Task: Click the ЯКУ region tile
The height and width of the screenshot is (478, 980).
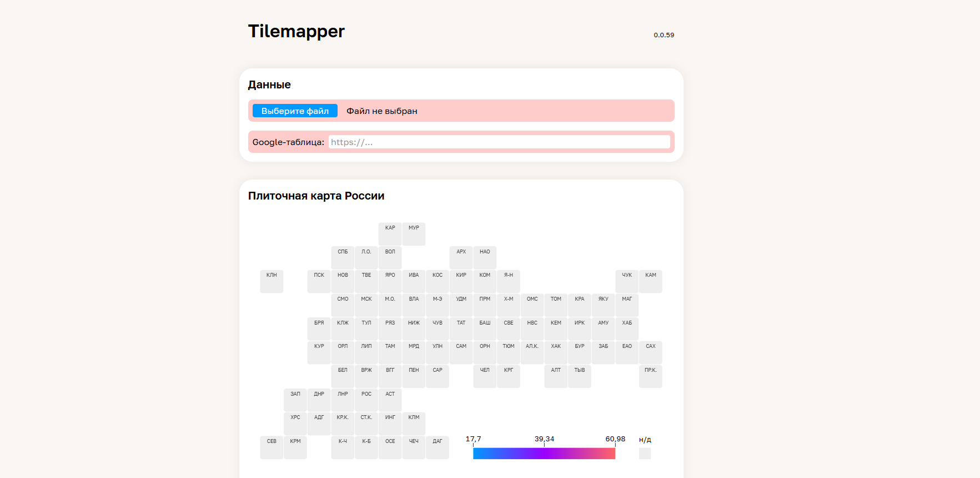Action: coord(604,305)
